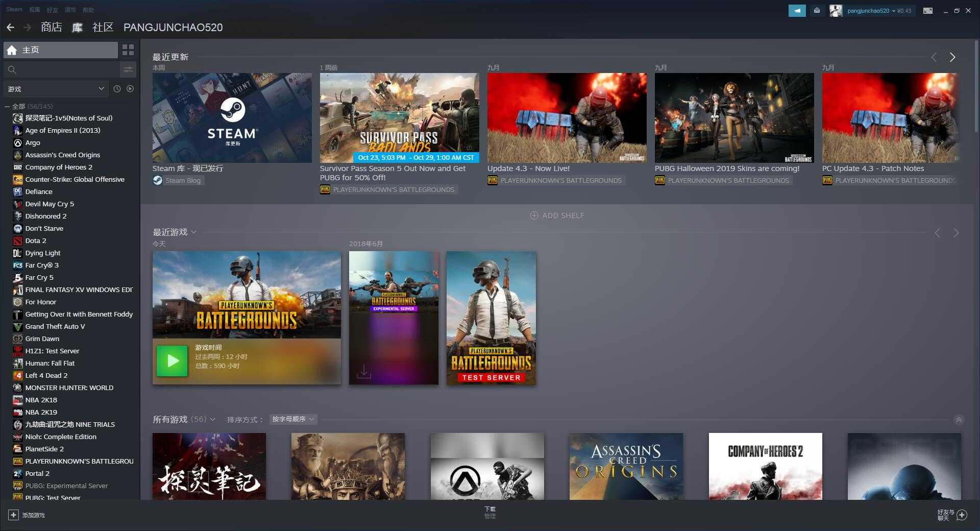Select 'Devil May Cry 5' in the game list
Screen dimensions: 980x531
click(50, 204)
